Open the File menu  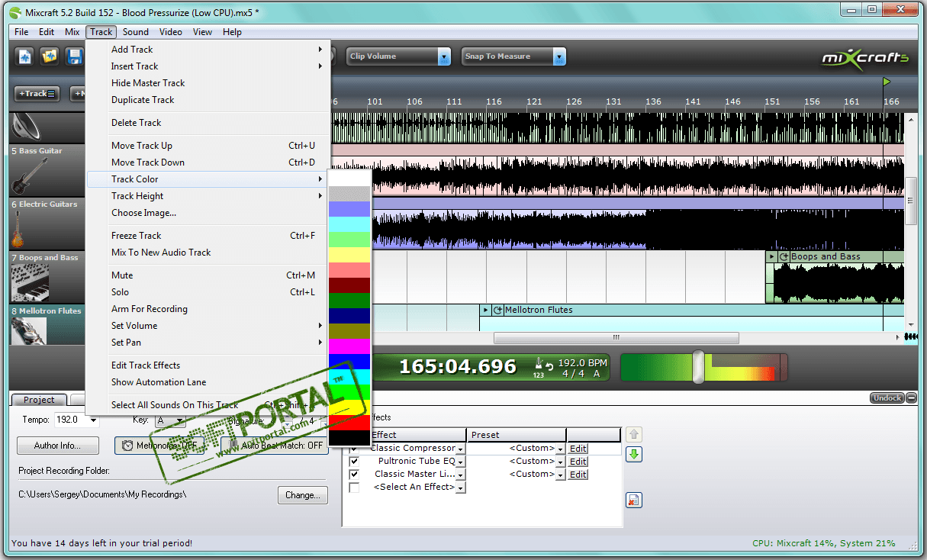[x=21, y=32]
